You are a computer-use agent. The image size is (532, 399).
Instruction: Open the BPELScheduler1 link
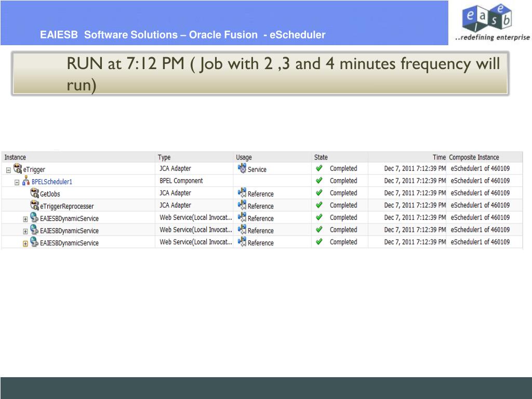[x=52, y=182]
